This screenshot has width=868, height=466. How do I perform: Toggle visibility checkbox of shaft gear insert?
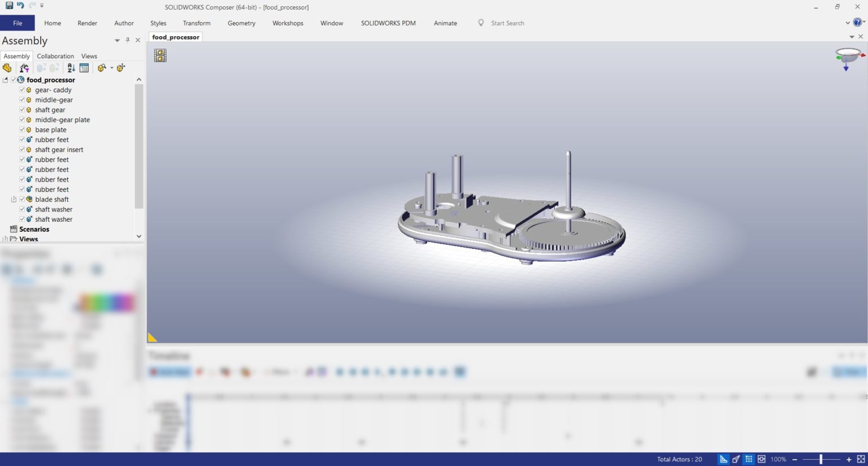(22, 149)
